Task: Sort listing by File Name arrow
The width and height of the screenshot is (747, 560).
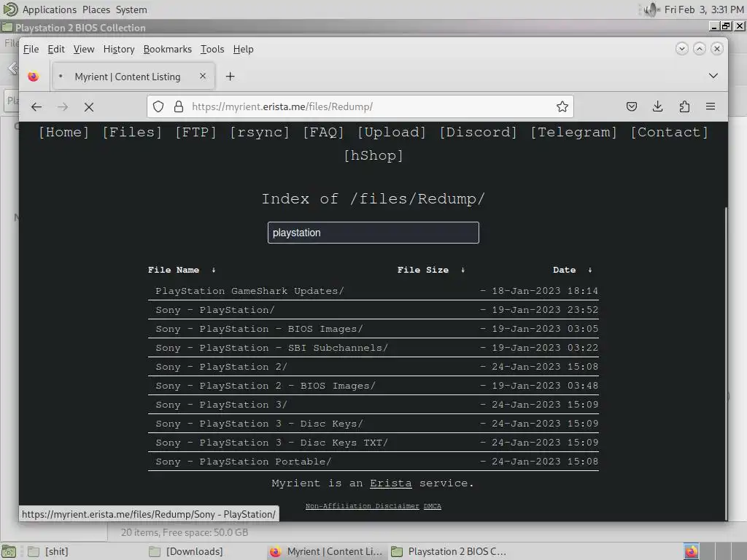Action: [x=214, y=270]
